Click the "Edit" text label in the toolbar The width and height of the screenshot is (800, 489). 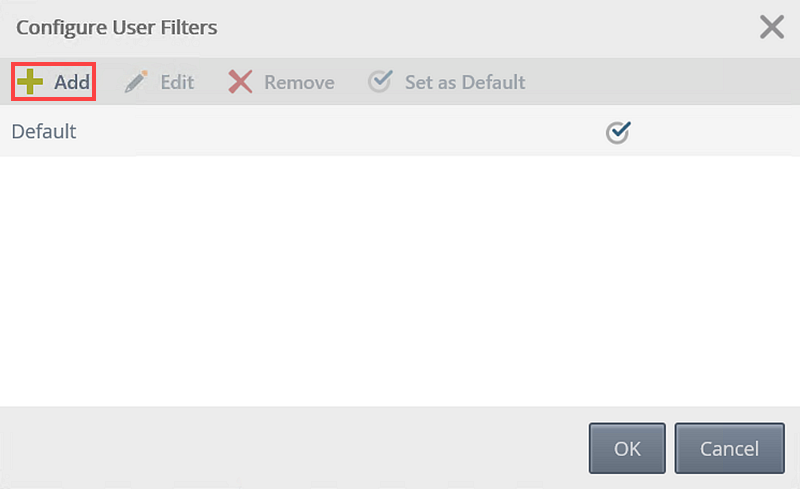tap(177, 82)
